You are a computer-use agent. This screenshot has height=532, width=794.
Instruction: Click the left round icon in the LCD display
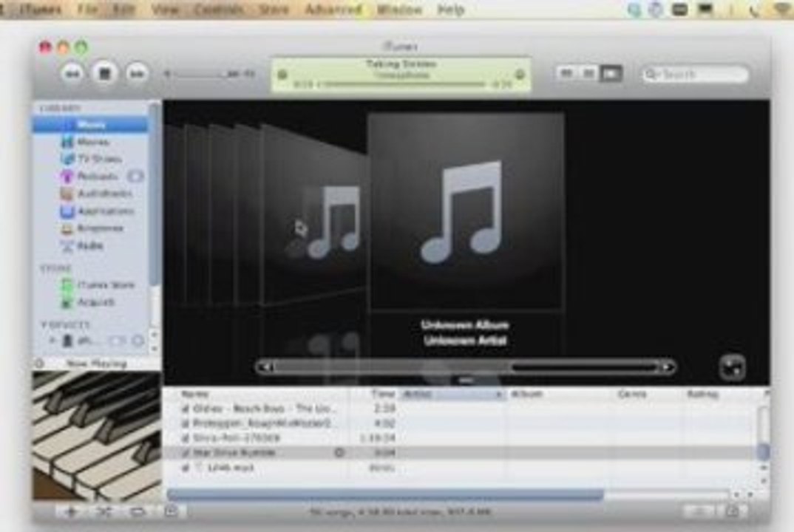pos(283,75)
